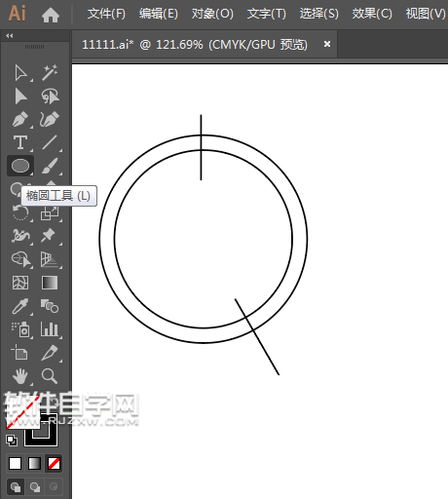This screenshot has width=448, height=499.
Task: Set paint to None swatch
Action: 54,464
